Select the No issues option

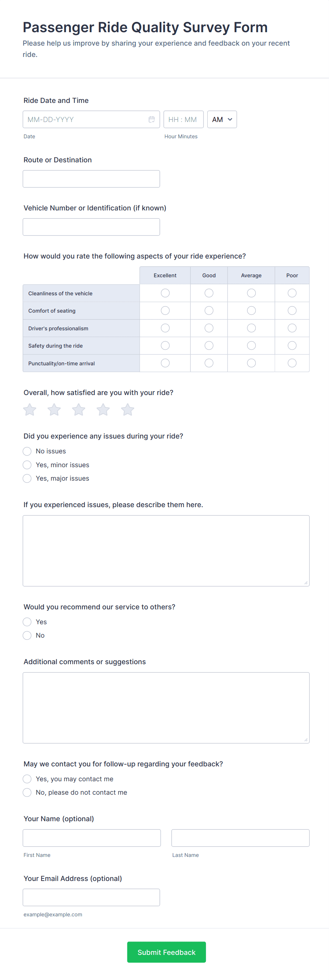(27, 451)
